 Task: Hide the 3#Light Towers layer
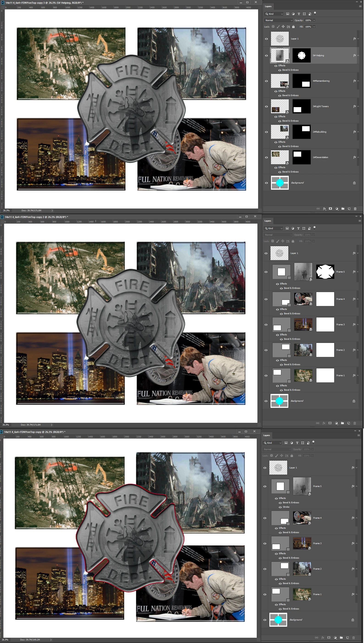tap(266, 106)
